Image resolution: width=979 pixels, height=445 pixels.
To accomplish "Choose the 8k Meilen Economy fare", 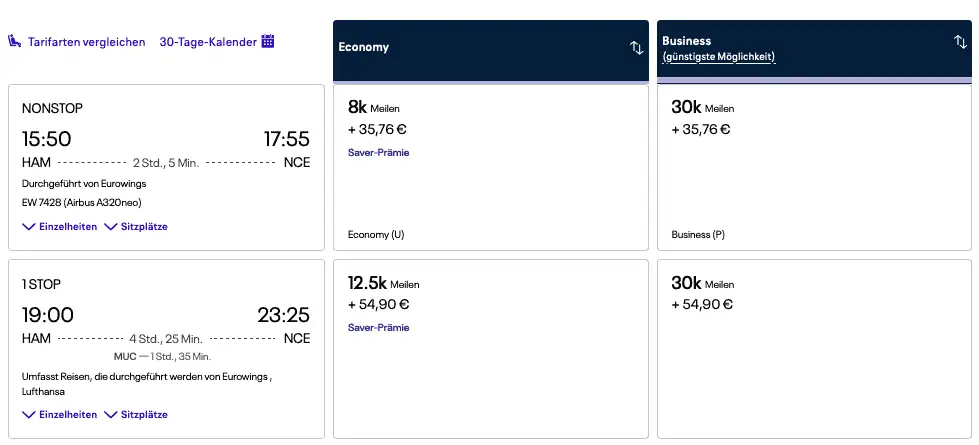I will [490, 167].
